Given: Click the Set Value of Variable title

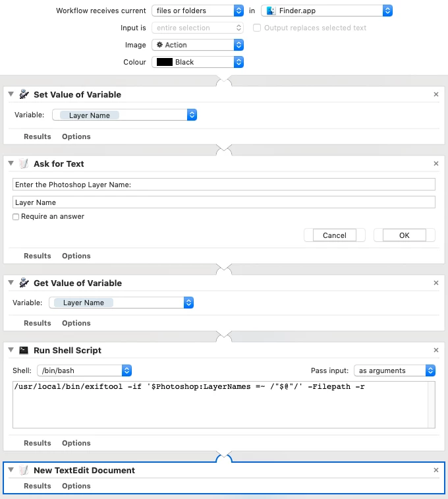Looking at the screenshot, I should [77, 94].
